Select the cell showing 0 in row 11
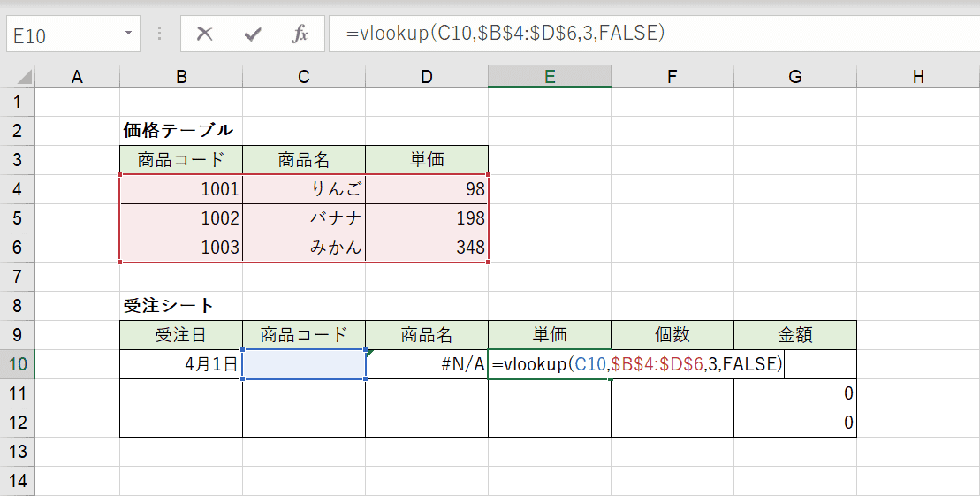This screenshot has width=980, height=496. 795,393
